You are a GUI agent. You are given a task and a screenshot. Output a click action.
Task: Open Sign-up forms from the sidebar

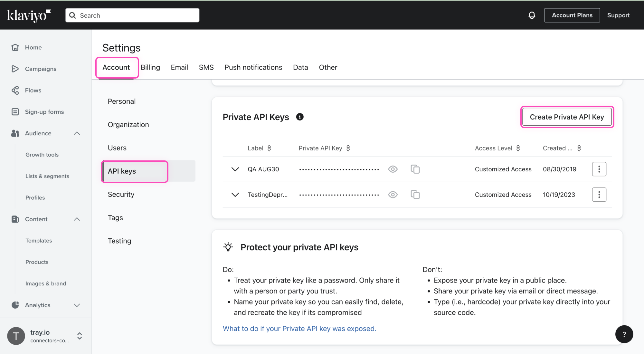44,111
